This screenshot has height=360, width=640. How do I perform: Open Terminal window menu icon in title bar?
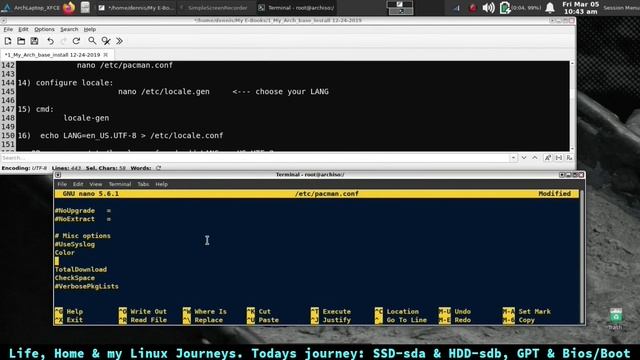[x=58, y=175]
